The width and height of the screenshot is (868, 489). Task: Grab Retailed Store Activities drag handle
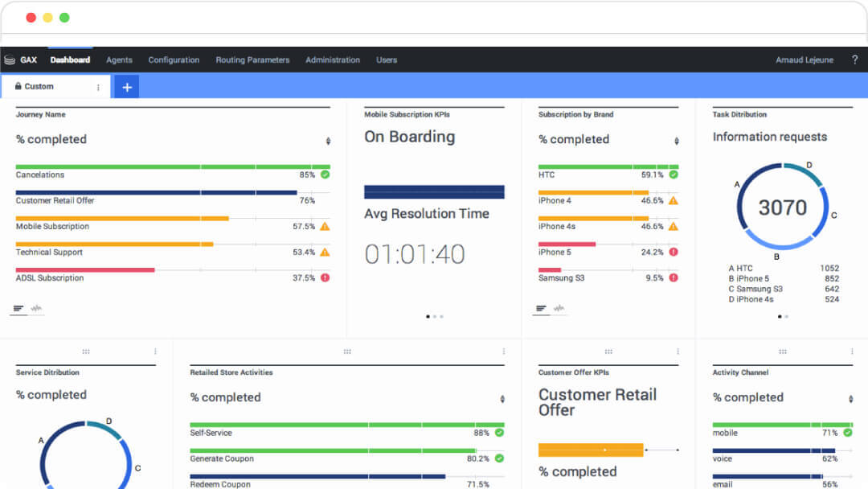pos(347,351)
